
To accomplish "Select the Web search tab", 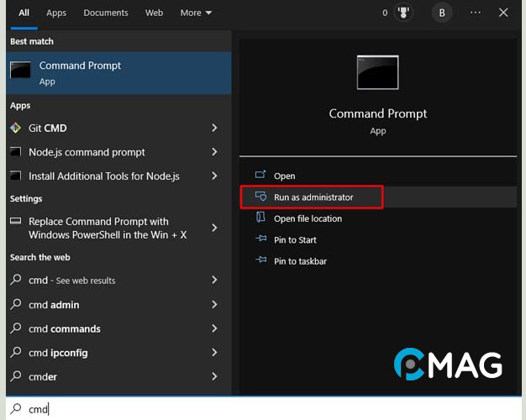I will tap(154, 13).
